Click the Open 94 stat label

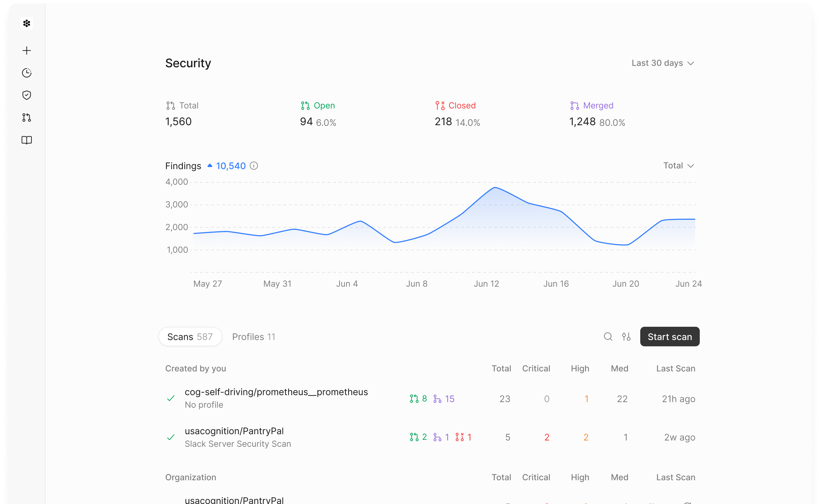(x=324, y=105)
